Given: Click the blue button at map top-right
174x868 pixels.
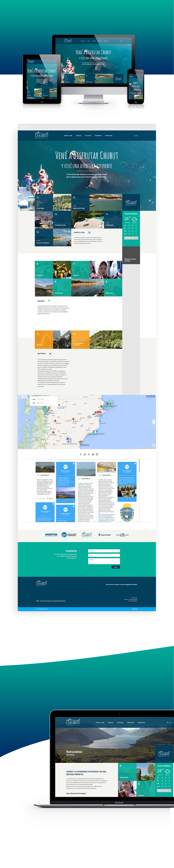Looking at the screenshot, I should pyautogui.click(x=151, y=397).
